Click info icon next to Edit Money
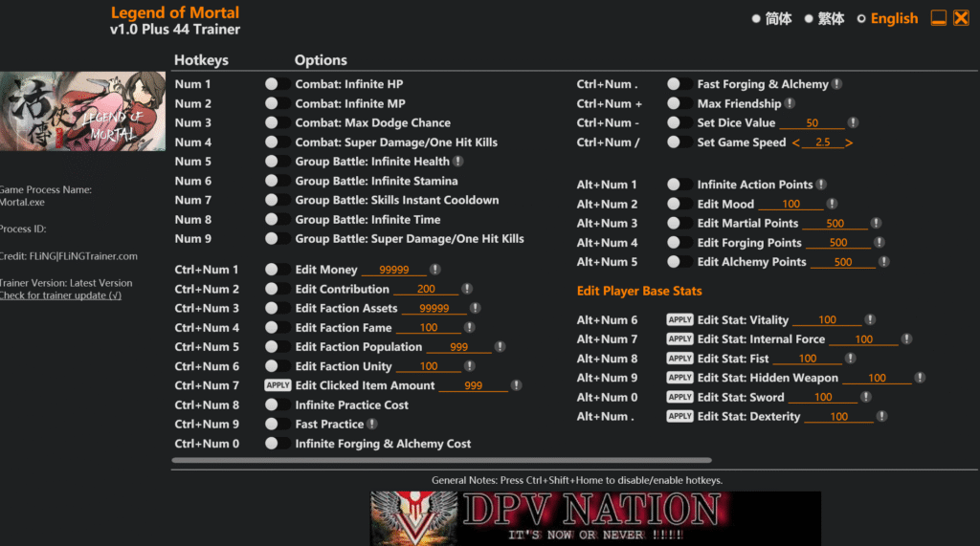 (x=435, y=270)
